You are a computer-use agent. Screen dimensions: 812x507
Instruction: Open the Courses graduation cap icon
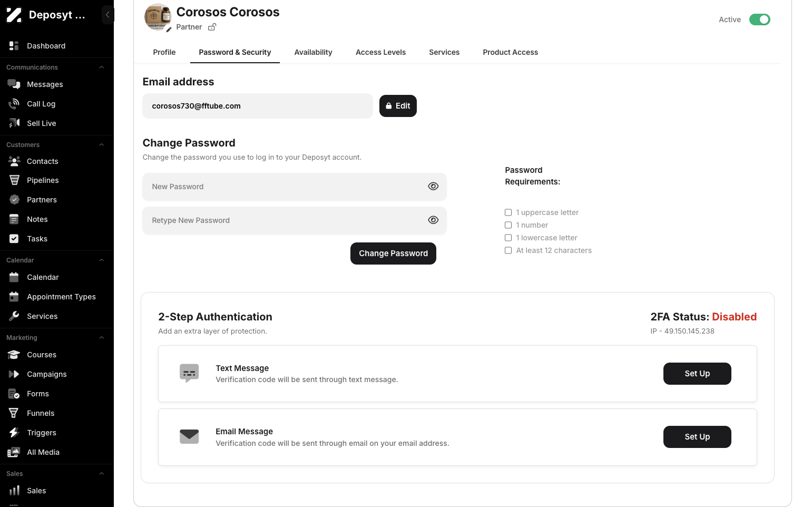(x=14, y=355)
